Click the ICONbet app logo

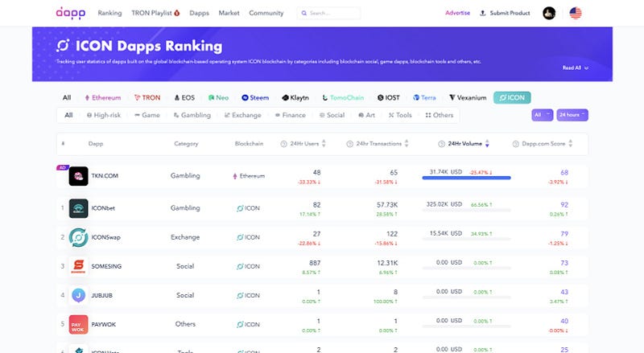tap(78, 208)
